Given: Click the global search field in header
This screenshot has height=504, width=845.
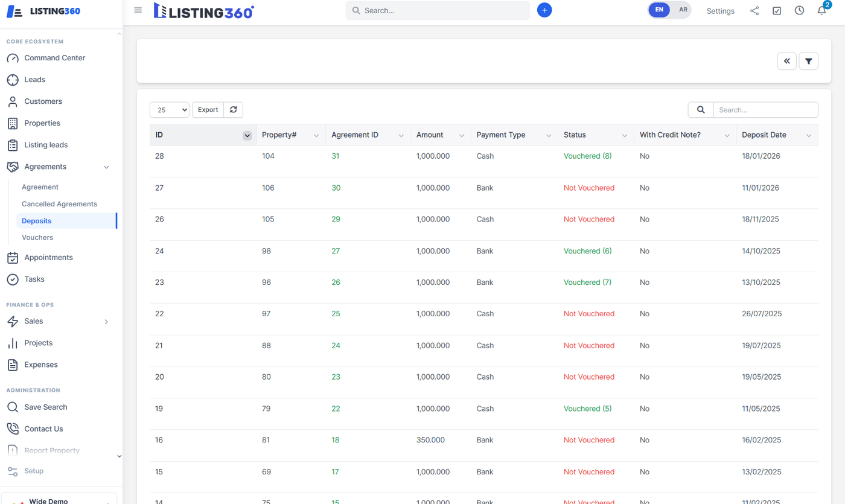Looking at the screenshot, I should pyautogui.click(x=438, y=10).
